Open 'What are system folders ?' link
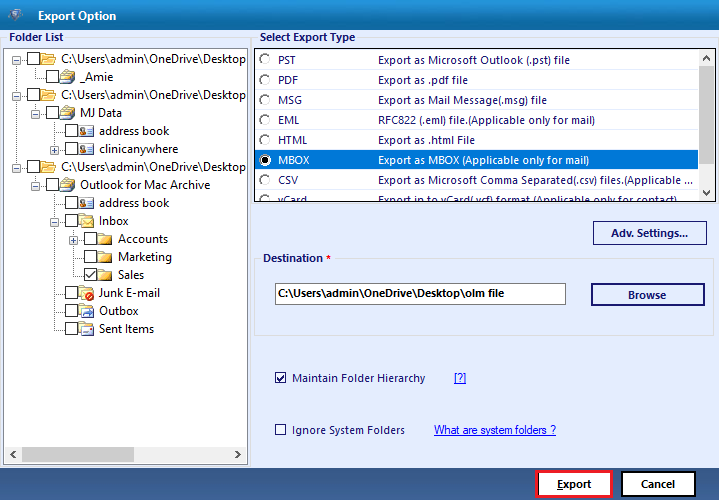719x500 pixels. tap(495, 430)
